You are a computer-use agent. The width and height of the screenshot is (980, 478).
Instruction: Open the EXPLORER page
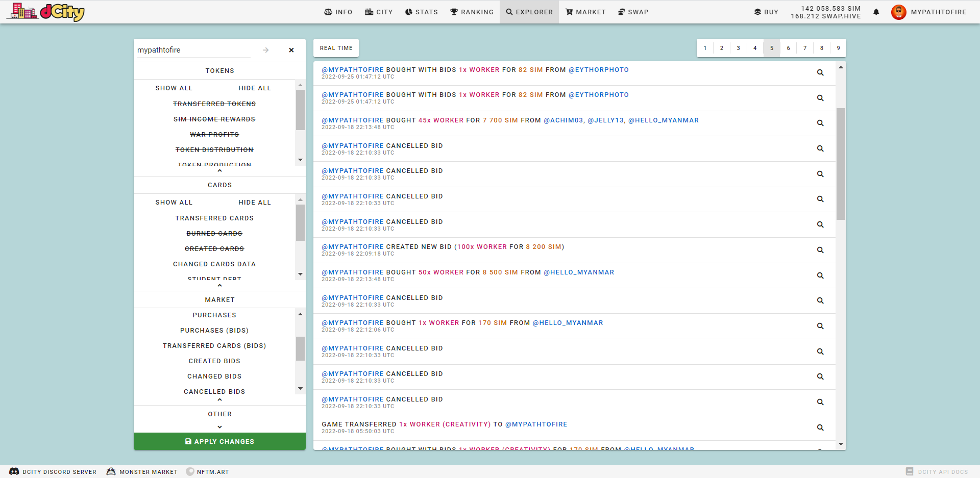pos(529,12)
